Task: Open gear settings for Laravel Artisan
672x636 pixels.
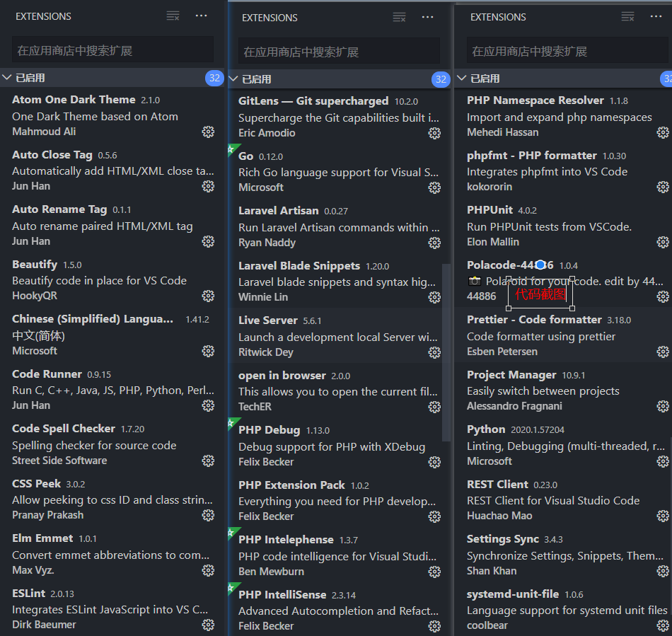Action: [x=434, y=243]
